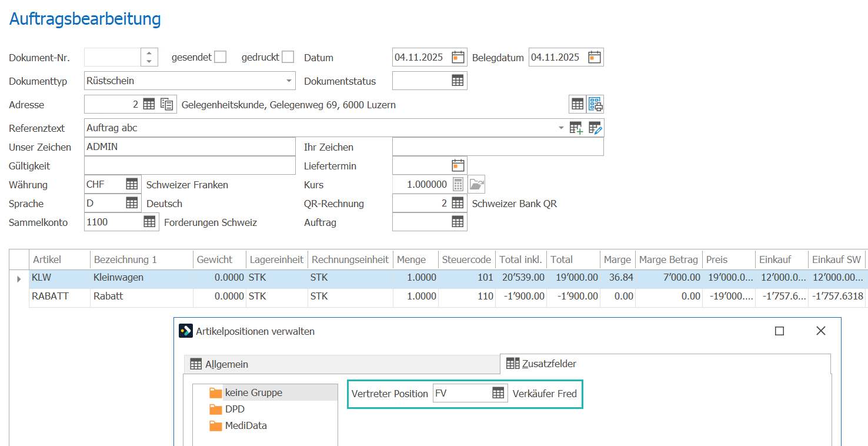The height and width of the screenshot is (446, 868).
Task: Expand the Dokumenttyp Rüstschein dropdown
Action: 289,81
